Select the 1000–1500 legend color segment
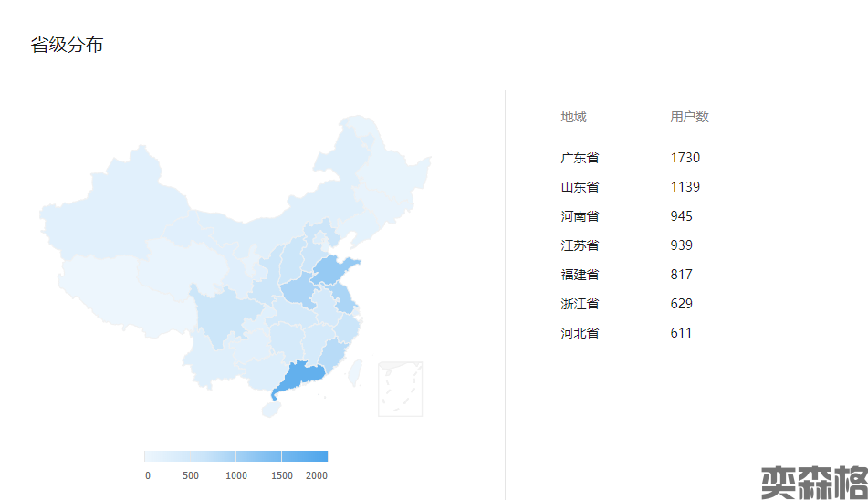The height and width of the screenshot is (500, 868). click(x=259, y=456)
